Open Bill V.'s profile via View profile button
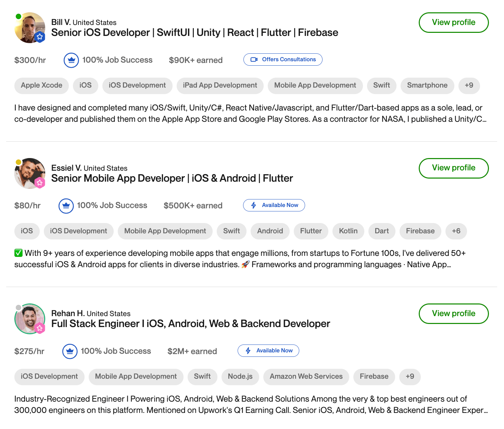 click(454, 23)
